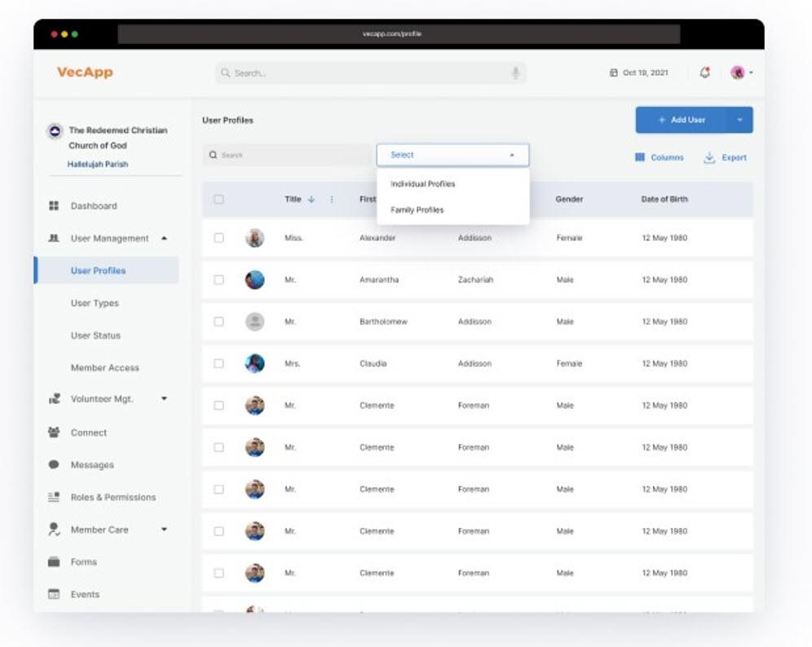
Task: Click the Events calendar icon
Action: (54, 594)
